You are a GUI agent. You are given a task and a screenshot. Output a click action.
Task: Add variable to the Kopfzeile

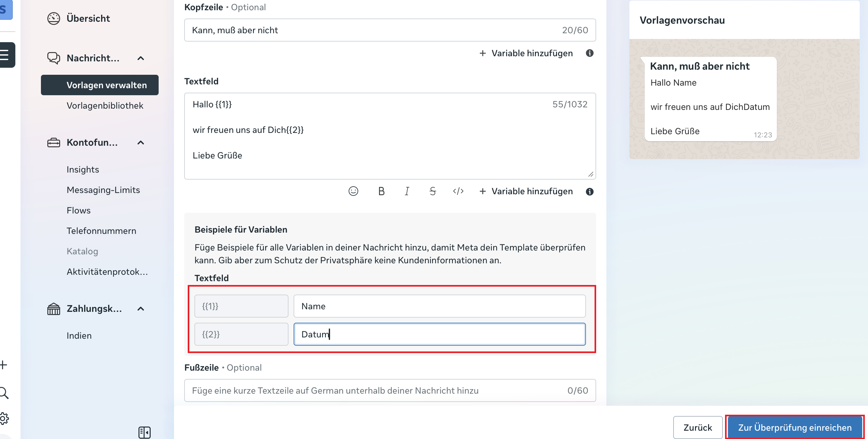pos(526,53)
